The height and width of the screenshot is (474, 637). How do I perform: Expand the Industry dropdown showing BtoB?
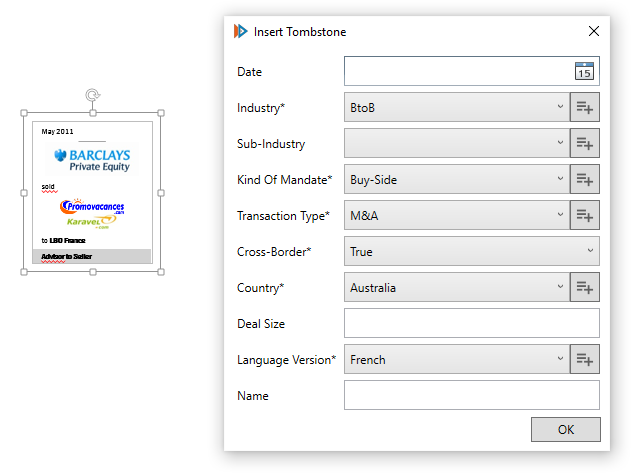point(456,107)
